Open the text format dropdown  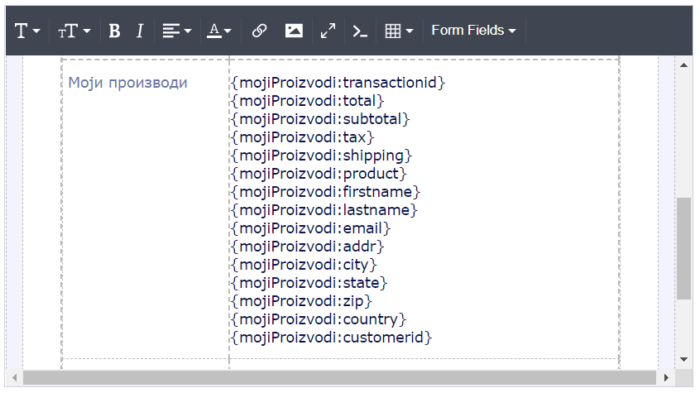tap(27, 31)
